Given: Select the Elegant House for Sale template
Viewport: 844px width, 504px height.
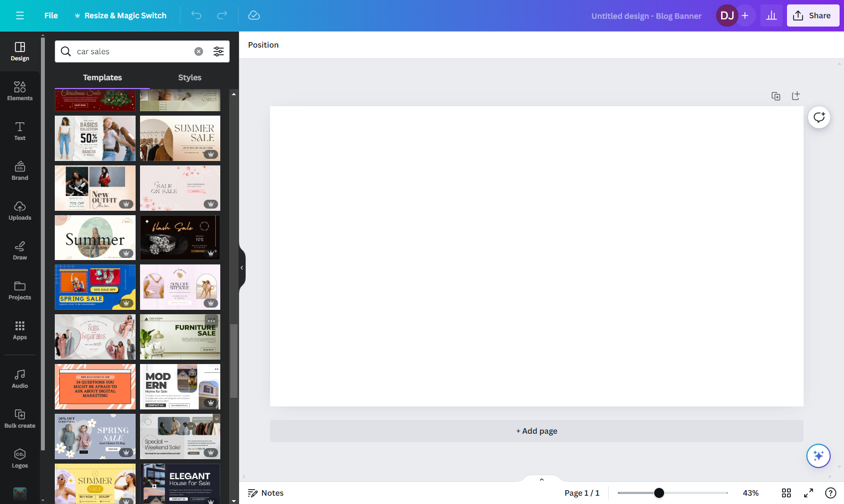Looking at the screenshot, I should pyautogui.click(x=180, y=484).
